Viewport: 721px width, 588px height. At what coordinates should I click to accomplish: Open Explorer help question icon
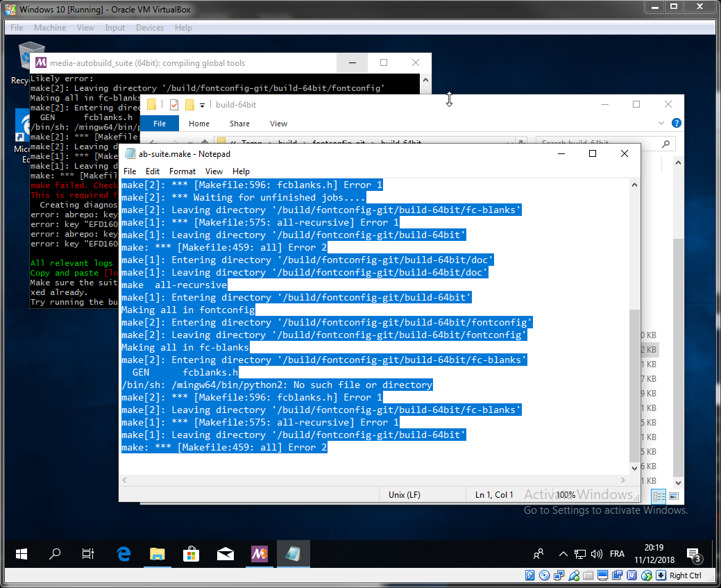[x=677, y=123]
